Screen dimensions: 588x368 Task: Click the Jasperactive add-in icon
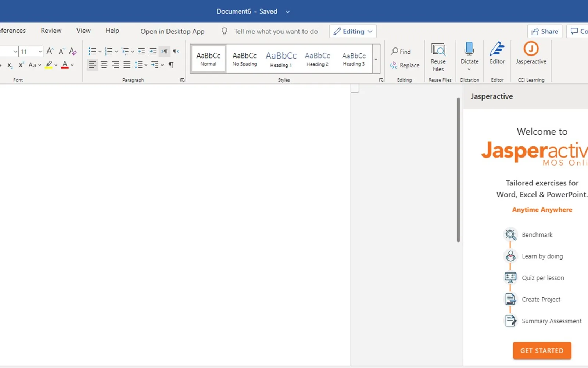pos(531,54)
